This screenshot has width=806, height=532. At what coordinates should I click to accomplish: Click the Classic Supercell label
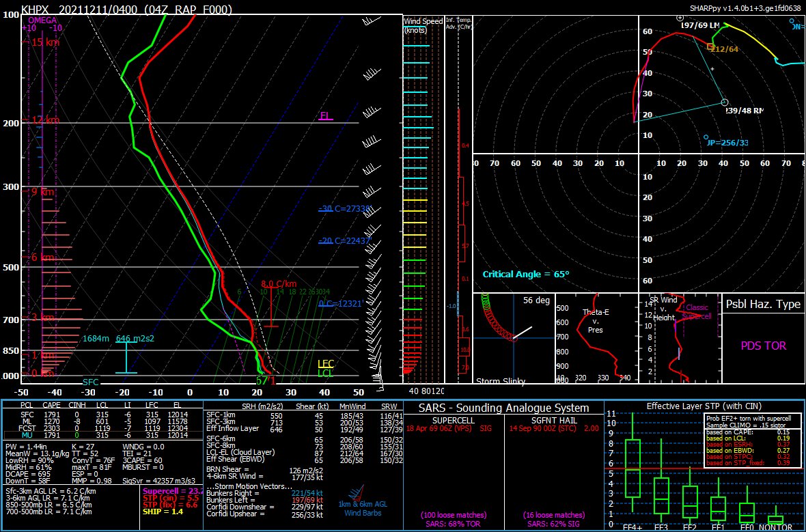[697, 311]
